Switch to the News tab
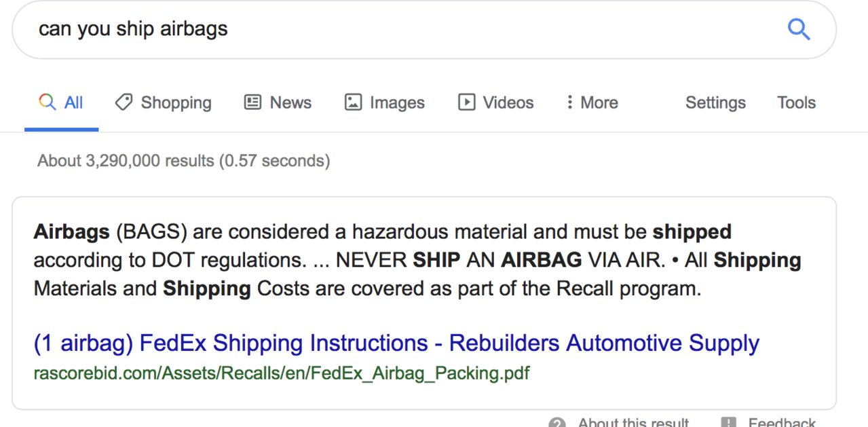Screen dimensions: 868x427 click(x=278, y=103)
